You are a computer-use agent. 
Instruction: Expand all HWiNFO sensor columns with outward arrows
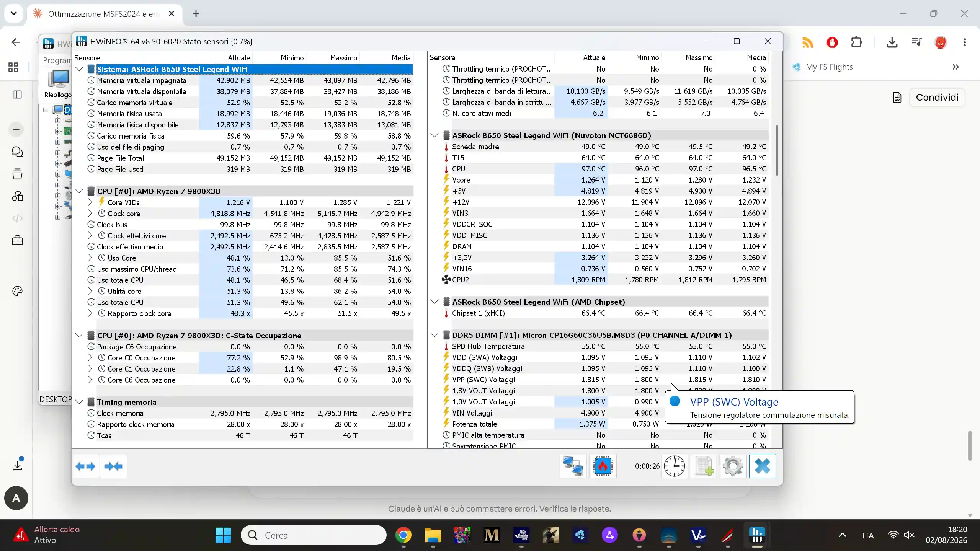click(x=85, y=466)
